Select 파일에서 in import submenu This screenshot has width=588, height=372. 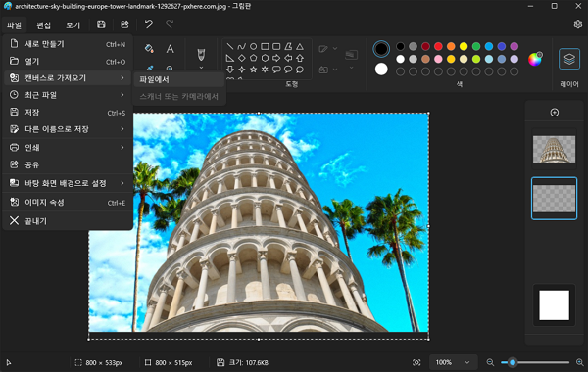[x=179, y=79]
